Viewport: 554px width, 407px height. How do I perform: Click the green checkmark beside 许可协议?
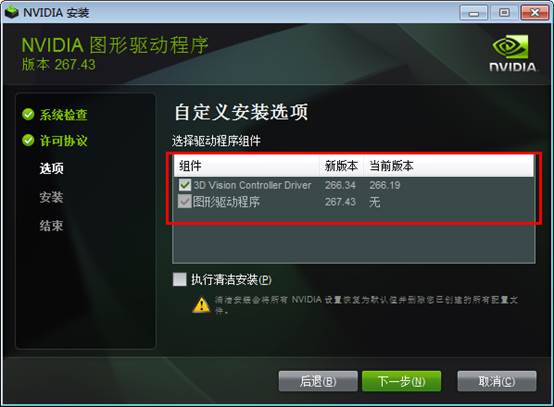coord(28,140)
